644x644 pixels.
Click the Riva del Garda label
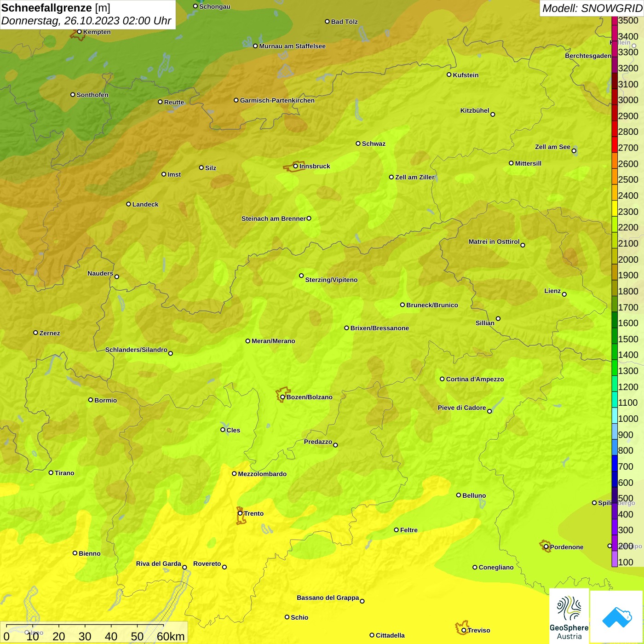(159, 563)
